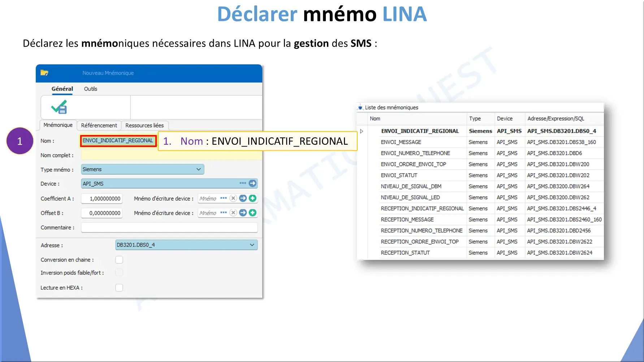Select the RECEPTION_MESSAGE row in the list
This screenshot has height=362, width=644.
(x=407, y=219)
